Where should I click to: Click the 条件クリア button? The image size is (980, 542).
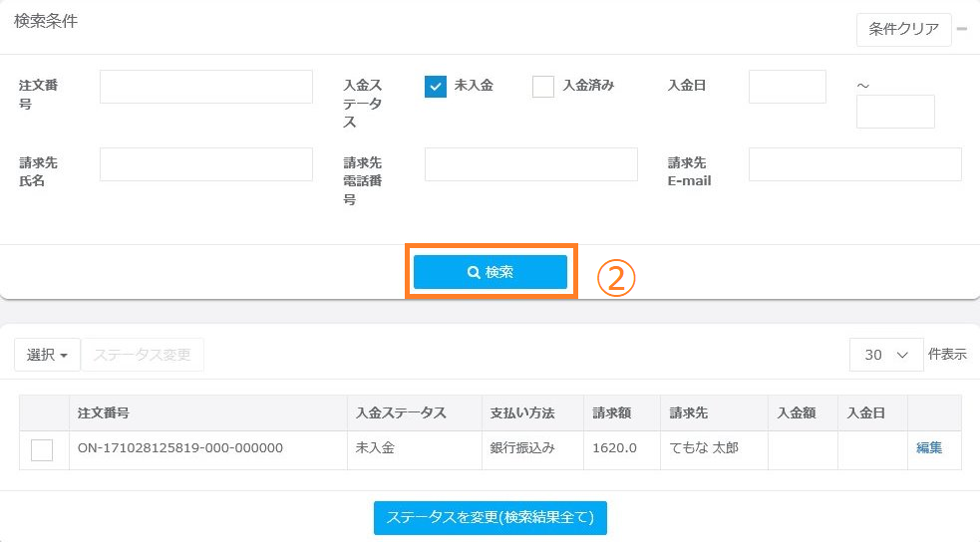(903, 29)
